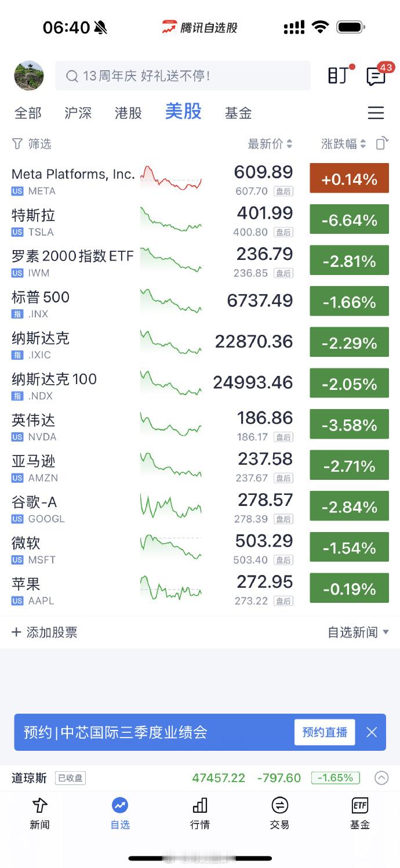Toggle 涨跌幅 column sort order
400x868 pixels.
pyautogui.click(x=344, y=144)
